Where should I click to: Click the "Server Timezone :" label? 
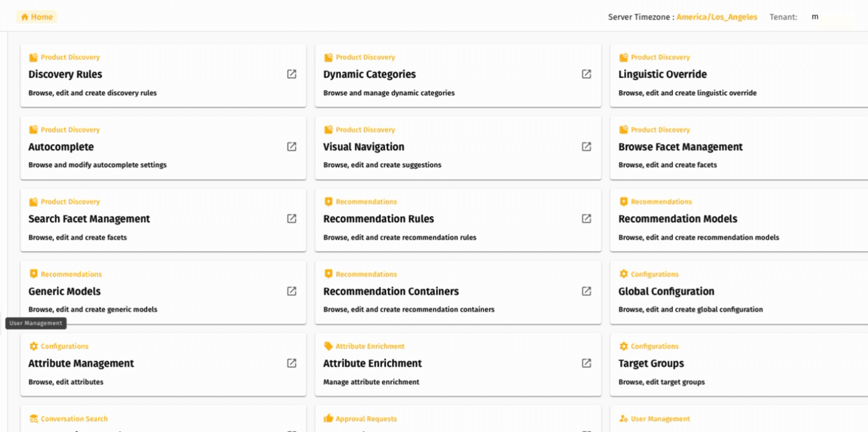(641, 17)
